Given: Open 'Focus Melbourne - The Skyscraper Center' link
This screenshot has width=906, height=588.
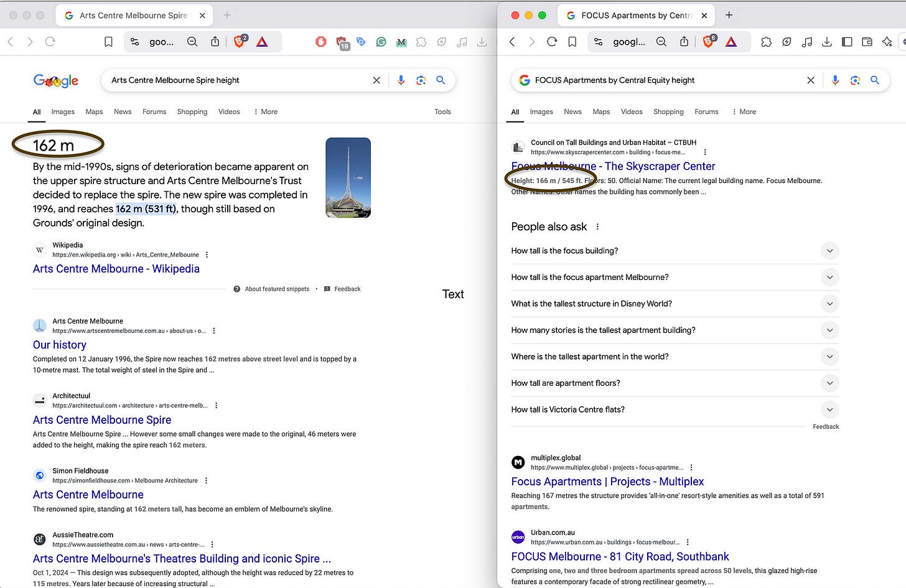Looking at the screenshot, I should click(613, 166).
